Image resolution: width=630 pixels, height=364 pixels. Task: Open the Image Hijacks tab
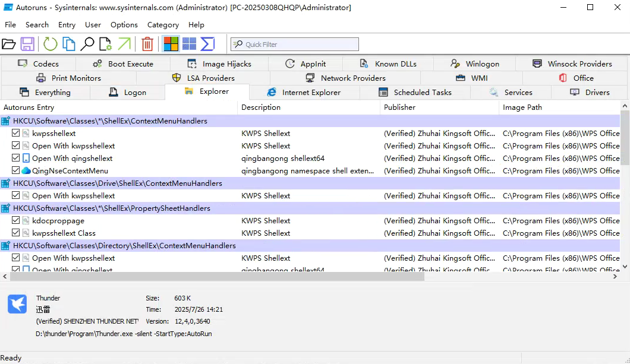tap(219, 64)
